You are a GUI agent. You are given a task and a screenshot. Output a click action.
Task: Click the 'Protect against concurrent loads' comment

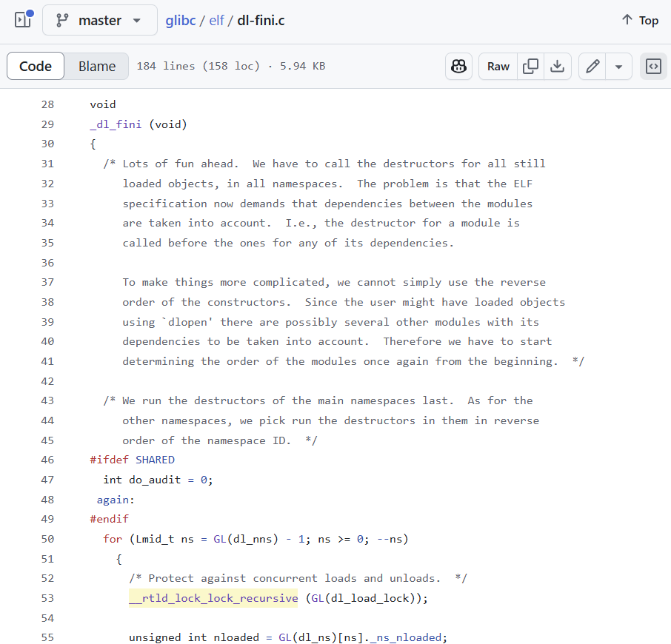click(x=298, y=578)
